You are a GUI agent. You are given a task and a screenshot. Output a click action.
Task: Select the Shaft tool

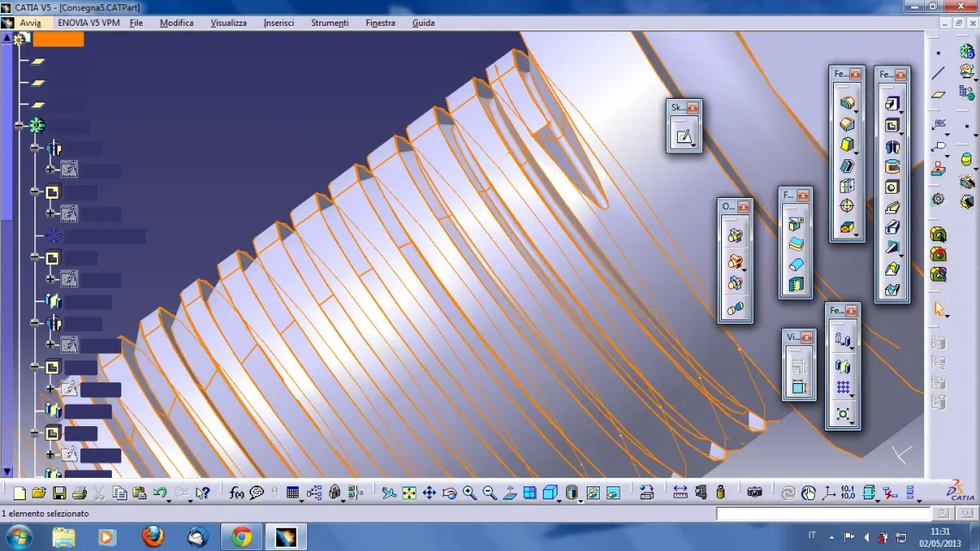point(892,146)
